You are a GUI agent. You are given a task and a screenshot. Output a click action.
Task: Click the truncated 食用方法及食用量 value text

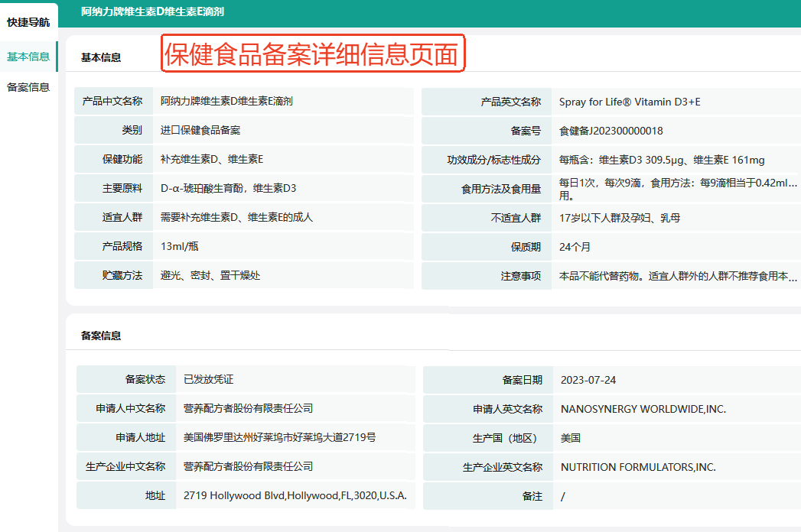tap(678, 189)
